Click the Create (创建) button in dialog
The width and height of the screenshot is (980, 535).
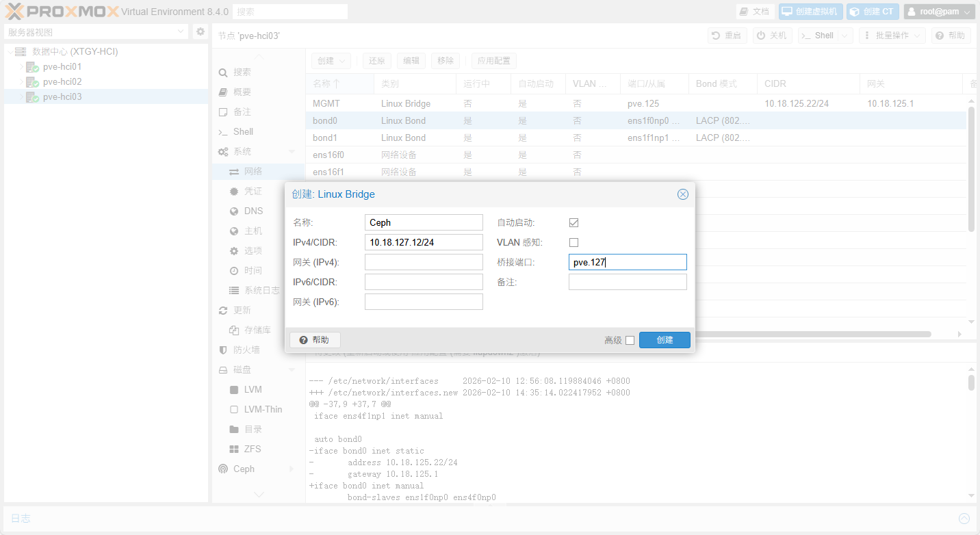[665, 340]
